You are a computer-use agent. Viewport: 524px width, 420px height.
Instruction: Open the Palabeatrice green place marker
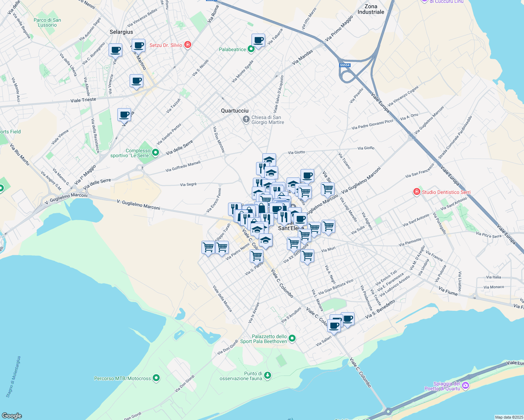[x=251, y=49]
